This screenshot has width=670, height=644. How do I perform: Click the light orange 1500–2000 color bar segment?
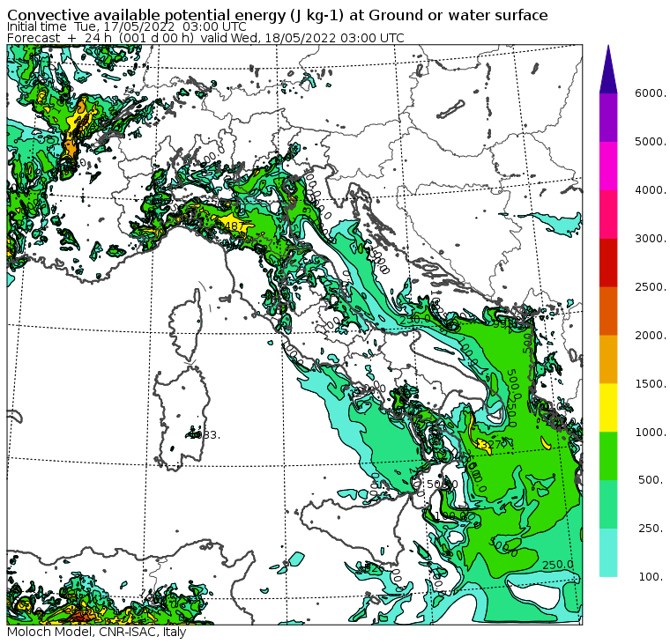tap(608, 359)
